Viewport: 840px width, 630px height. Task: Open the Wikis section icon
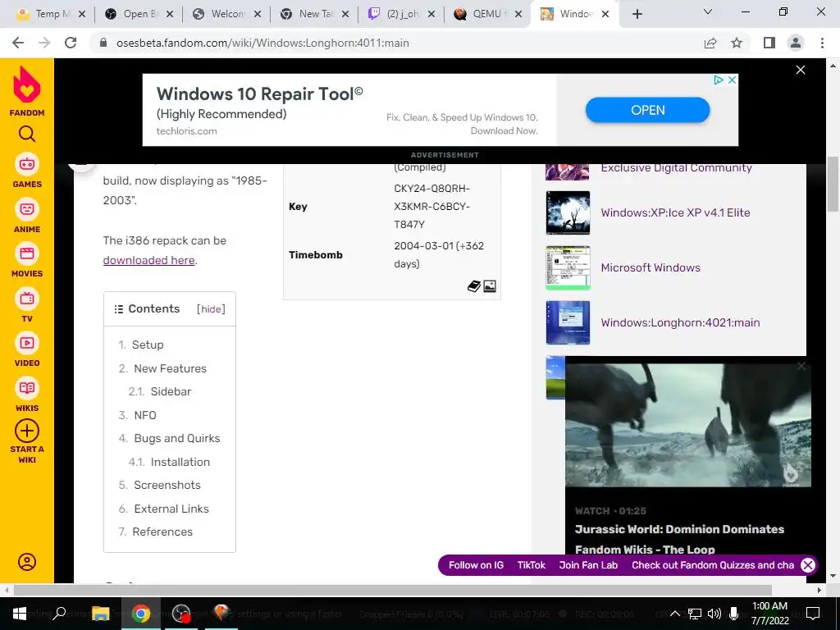coord(27,388)
